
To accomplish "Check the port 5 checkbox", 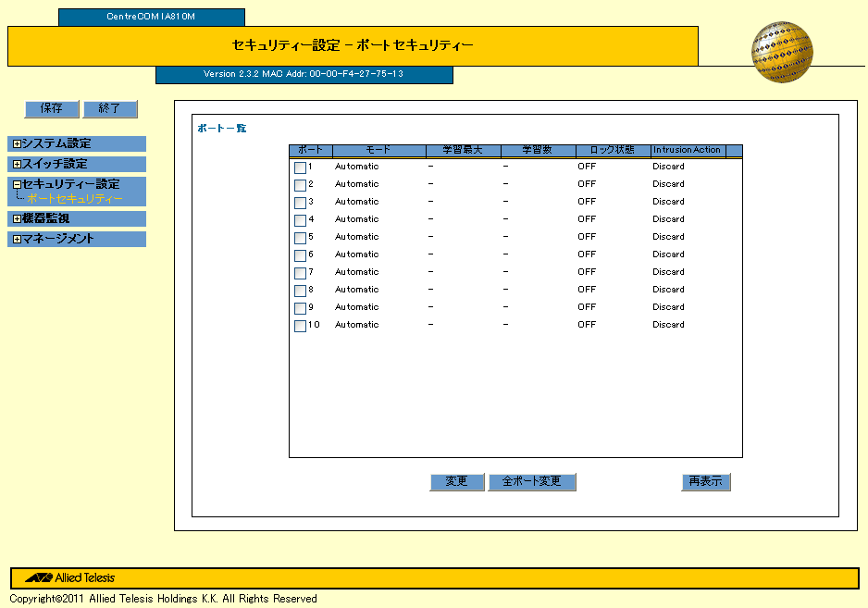I will [300, 238].
